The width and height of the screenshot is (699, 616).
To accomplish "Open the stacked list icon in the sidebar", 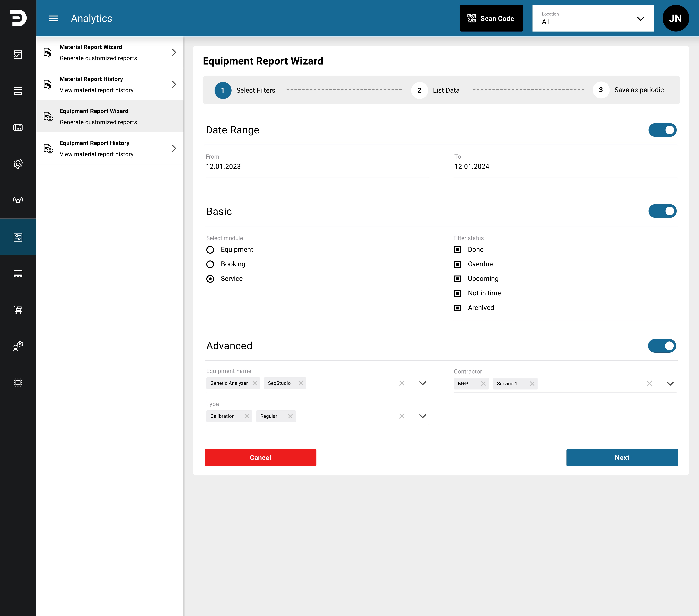I will pyautogui.click(x=18, y=91).
